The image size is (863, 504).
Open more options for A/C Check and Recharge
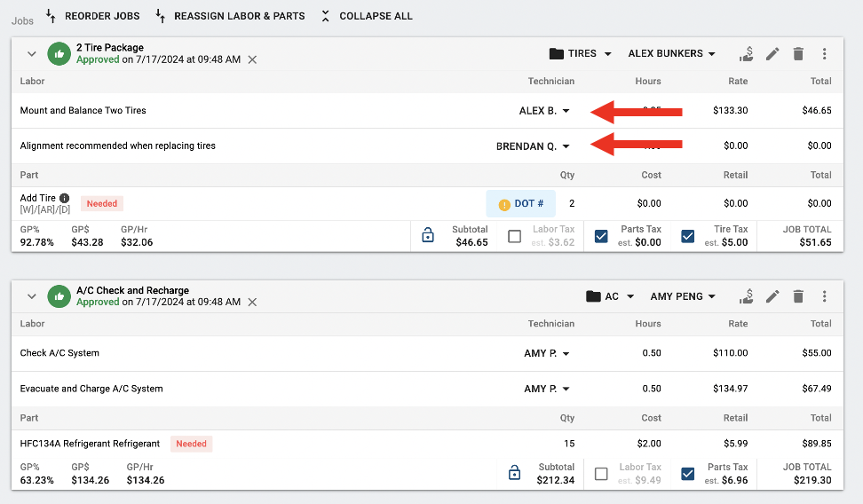pyautogui.click(x=824, y=296)
